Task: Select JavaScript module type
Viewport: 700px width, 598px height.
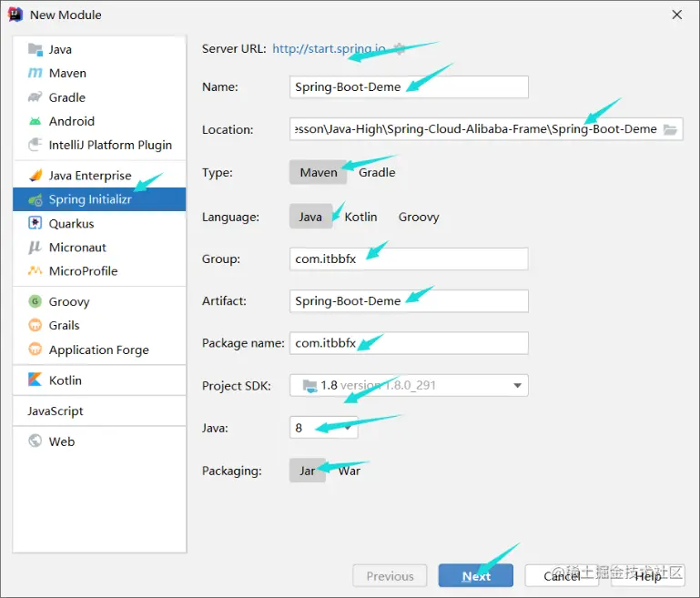Action: (x=99, y=410)
